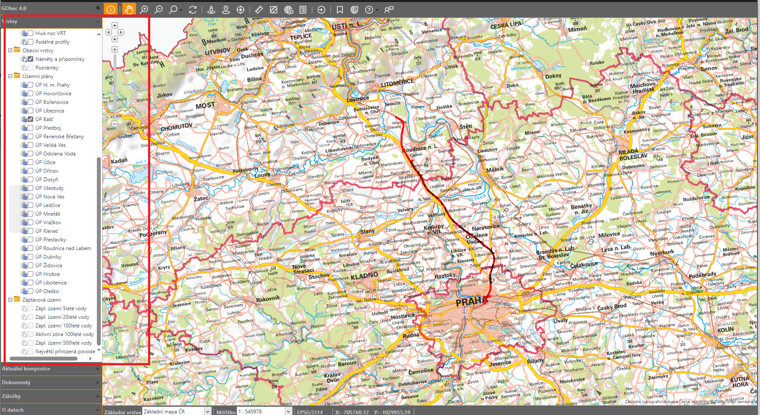Click the orange info tool icon
Viewport: 760px width, 415px height.
point(111,9)
